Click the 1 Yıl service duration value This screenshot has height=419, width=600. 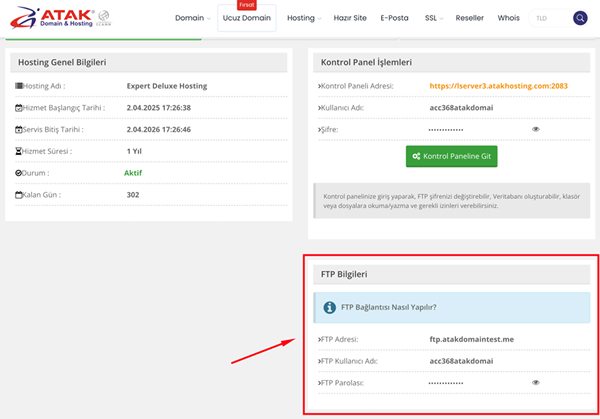(x=134, y=152)
